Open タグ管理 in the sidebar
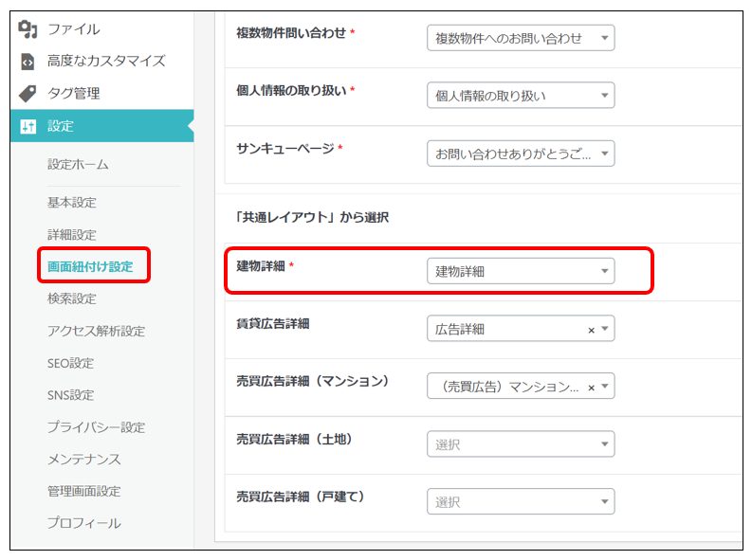 [x=73, y=93]
